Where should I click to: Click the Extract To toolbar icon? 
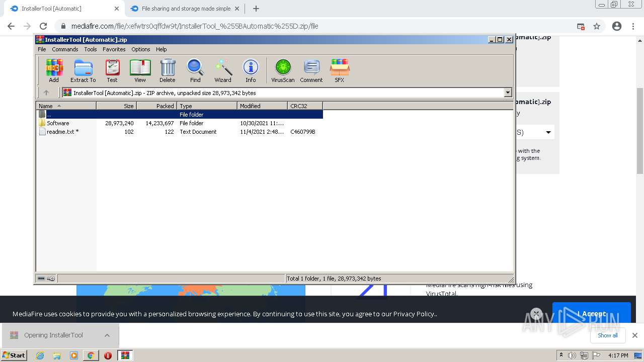pos(83,70)
